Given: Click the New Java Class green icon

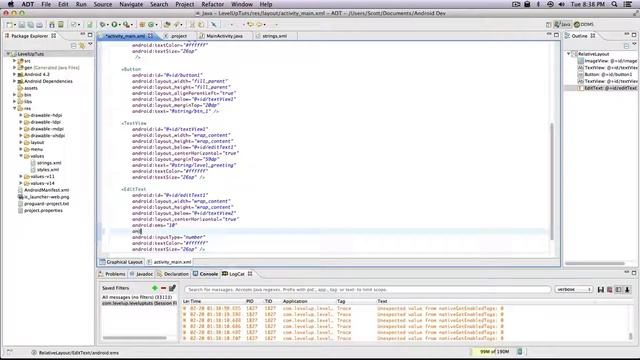Looking at the screenshot, I should coord(151,25).
